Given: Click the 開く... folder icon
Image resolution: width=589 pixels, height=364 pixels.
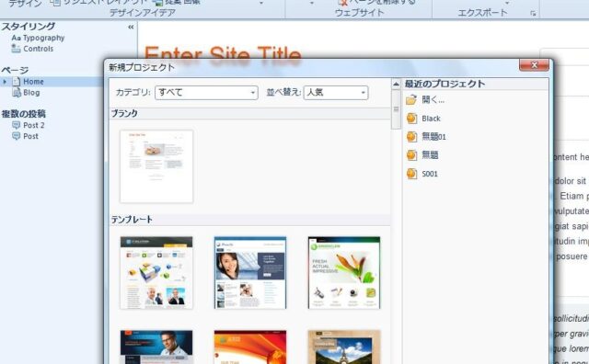Looking at the screenshot, I should tap(411, 100).
